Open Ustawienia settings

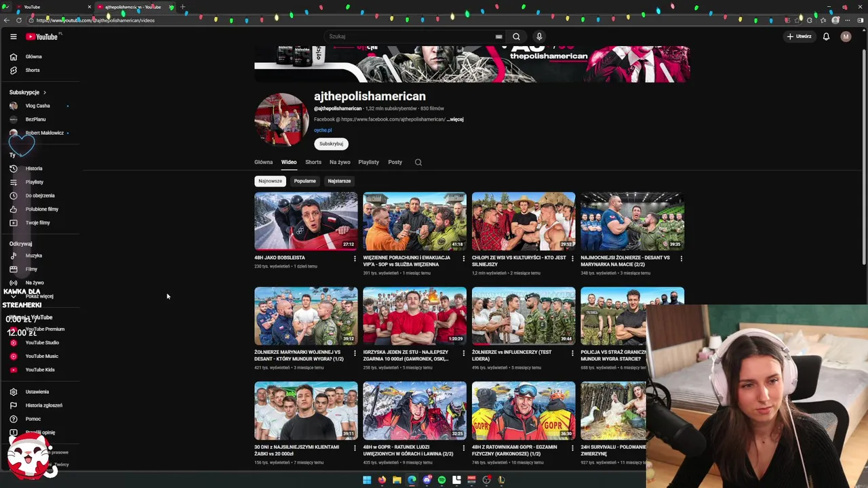tap(37, 392)
